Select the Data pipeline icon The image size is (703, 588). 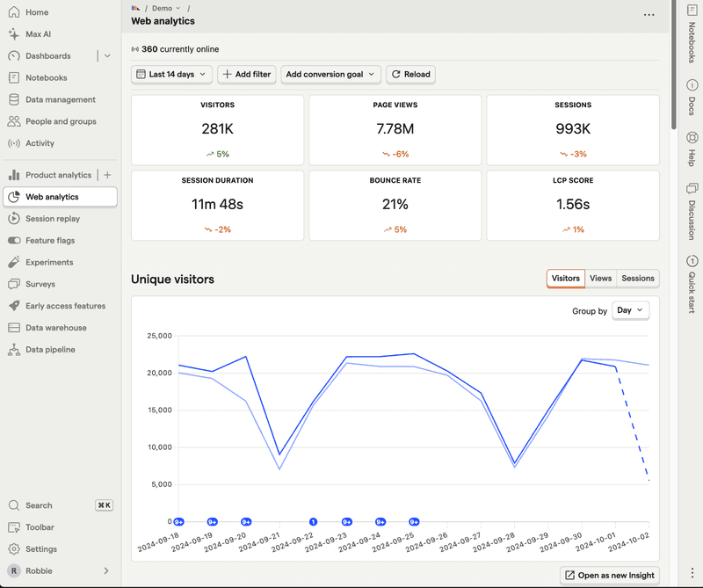pyautogui.click(x=12, y=349)
